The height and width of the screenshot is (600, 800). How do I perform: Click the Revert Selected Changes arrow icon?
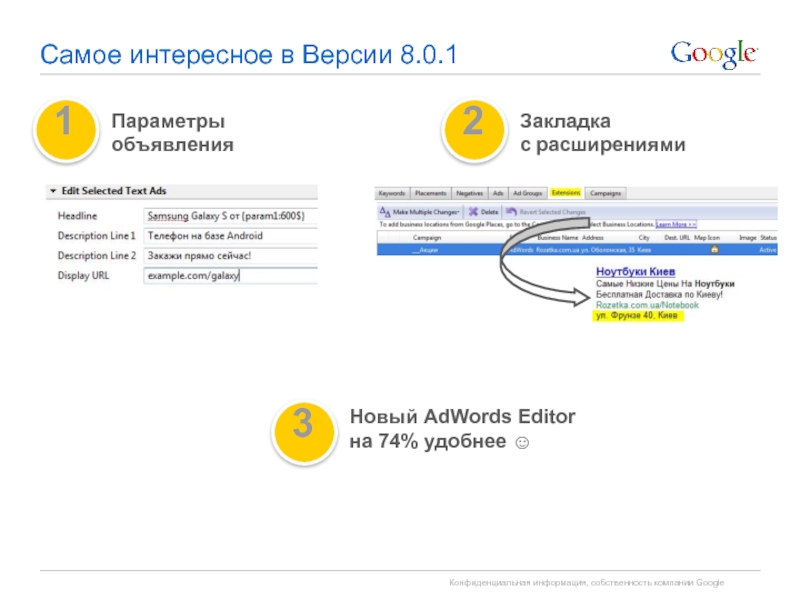[x=511, y=211]
